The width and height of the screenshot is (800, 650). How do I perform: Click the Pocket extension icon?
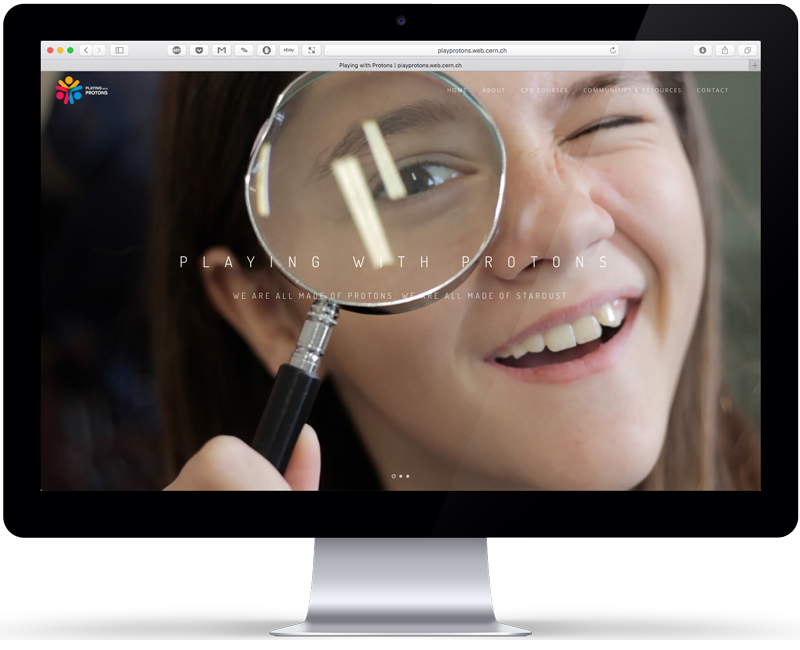(199, 50)
